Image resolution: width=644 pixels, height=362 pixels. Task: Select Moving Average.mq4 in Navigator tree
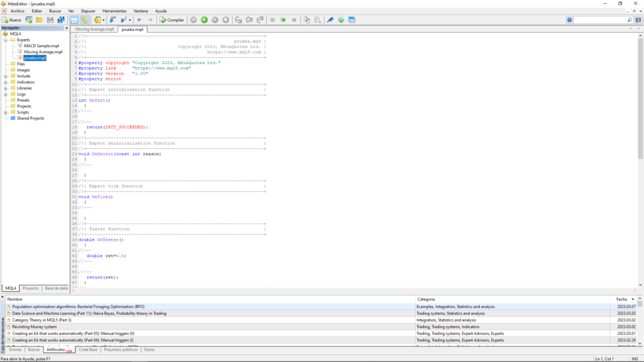[43, 52]
